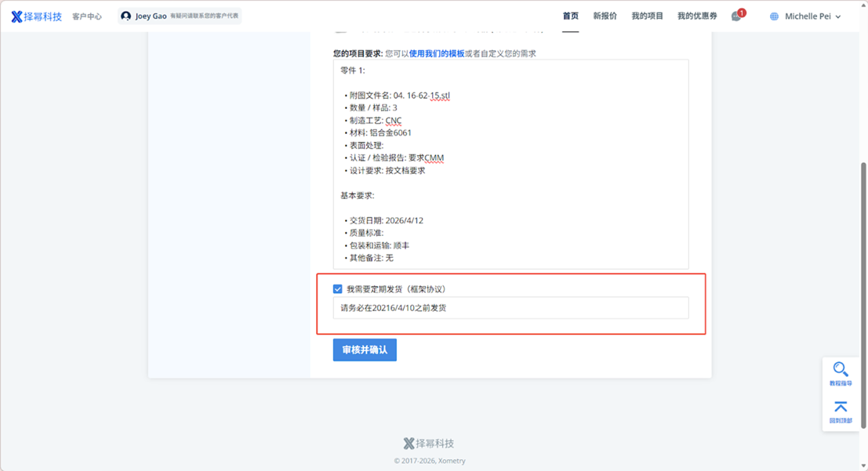
Task: Click the 客户中心 link
Action: [x=87, y=16]
